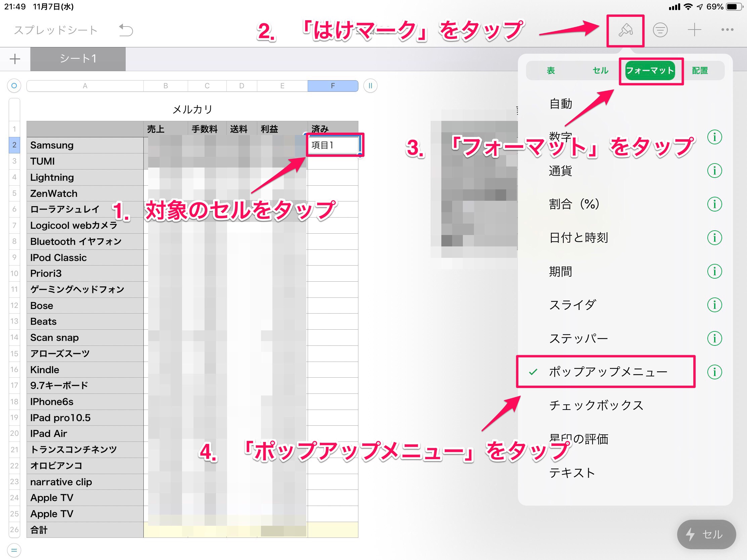Tap the undo arrow icon
747x560 pixels.
click(126, 30)
